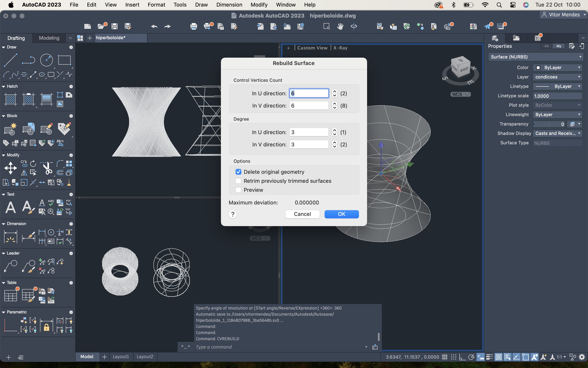The width and height of the screenshot is (588, 368).
Task: Open the Surface (NURBS) object type dropdown
Action: click(x=536, y=57)
